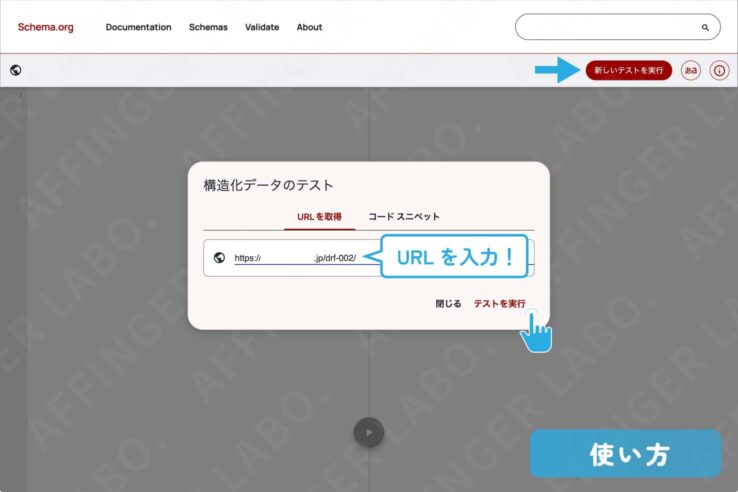Switch to the URL を取得 tab
Image resolution: width=738 pixels, height=492 pixels.
(319, 217)
